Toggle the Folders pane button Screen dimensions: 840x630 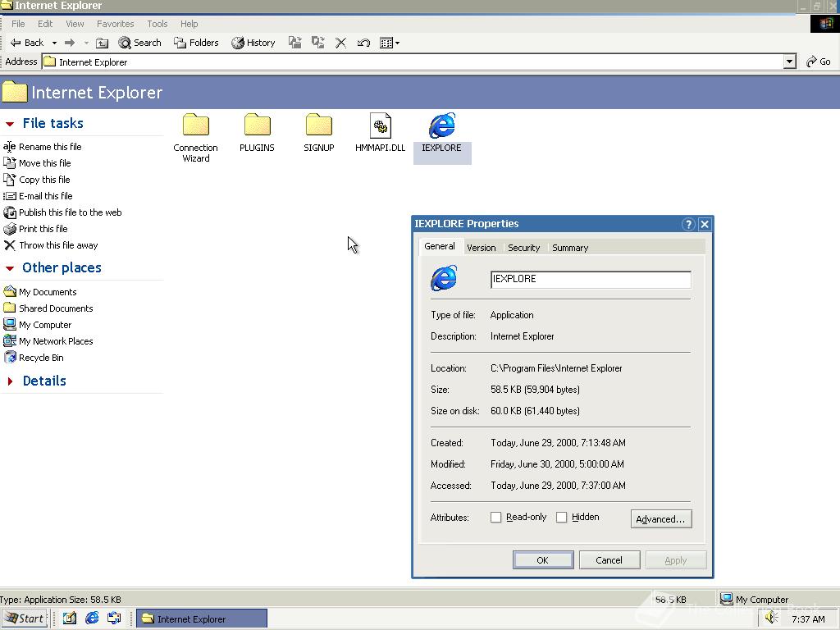(196, 43)
